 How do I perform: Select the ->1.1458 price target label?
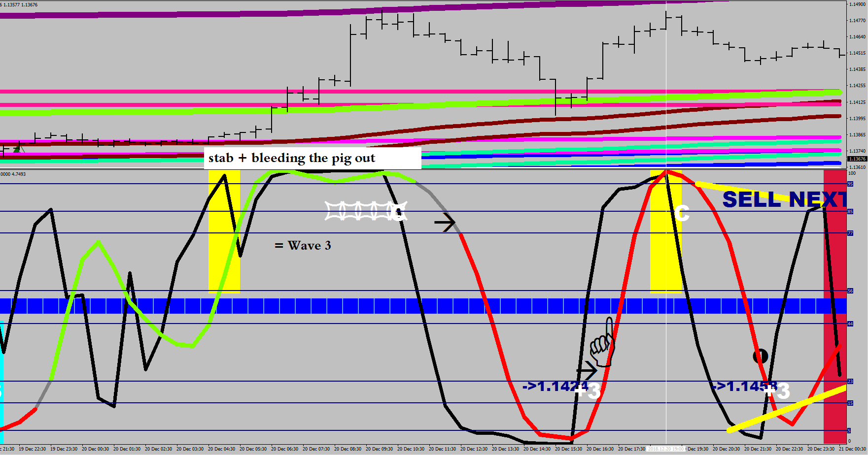[742, 386]
